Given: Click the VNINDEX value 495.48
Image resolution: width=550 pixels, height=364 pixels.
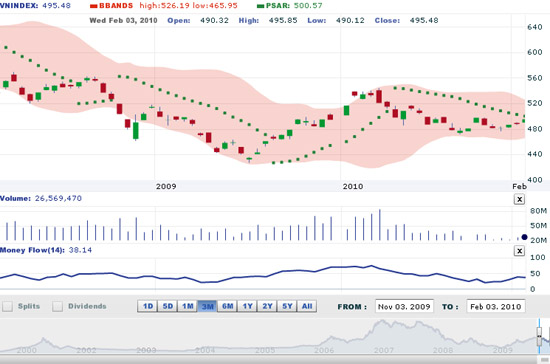Looking at the screenshot, I should (56, 6).
